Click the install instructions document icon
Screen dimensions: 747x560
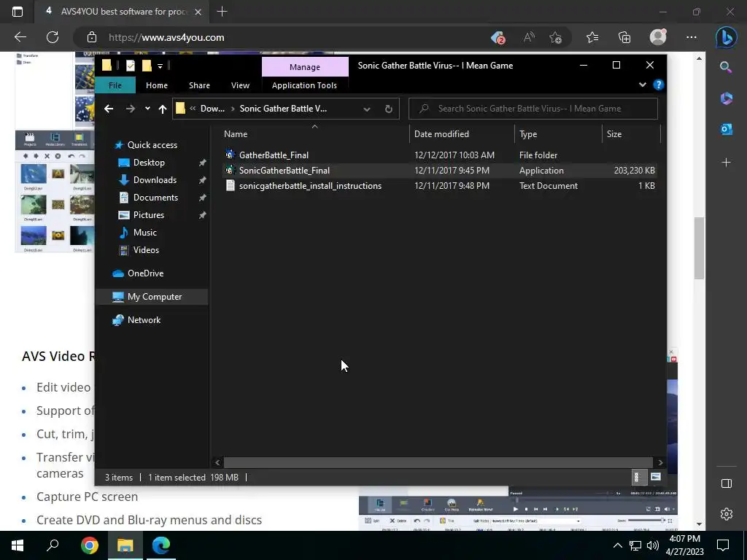230,186
